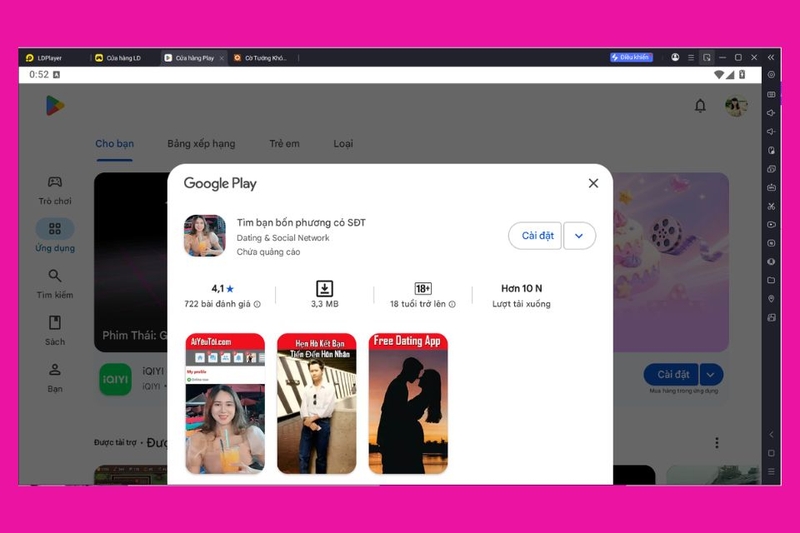Open the shared folder icon in toolbar

[771, 280]
